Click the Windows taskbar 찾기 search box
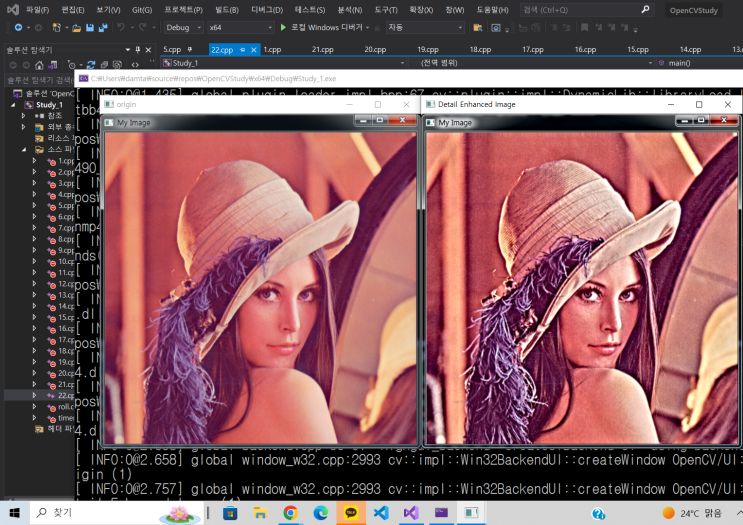 tap(118, 513)
